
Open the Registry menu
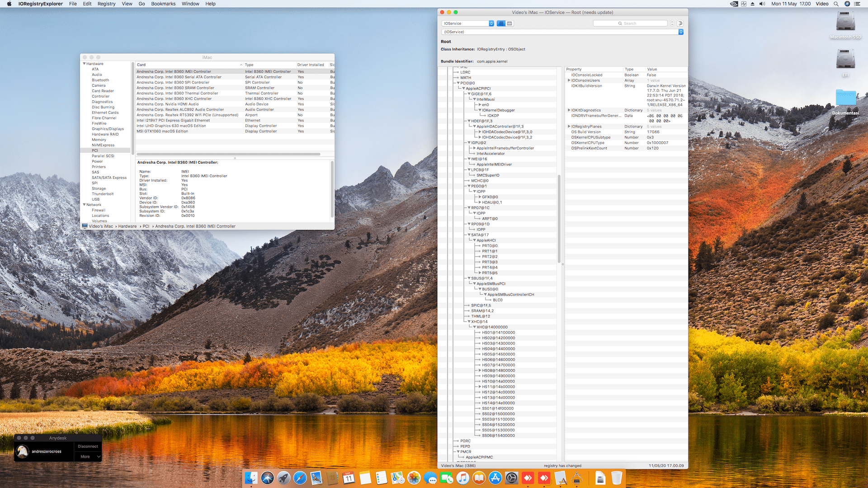(106, 4)
